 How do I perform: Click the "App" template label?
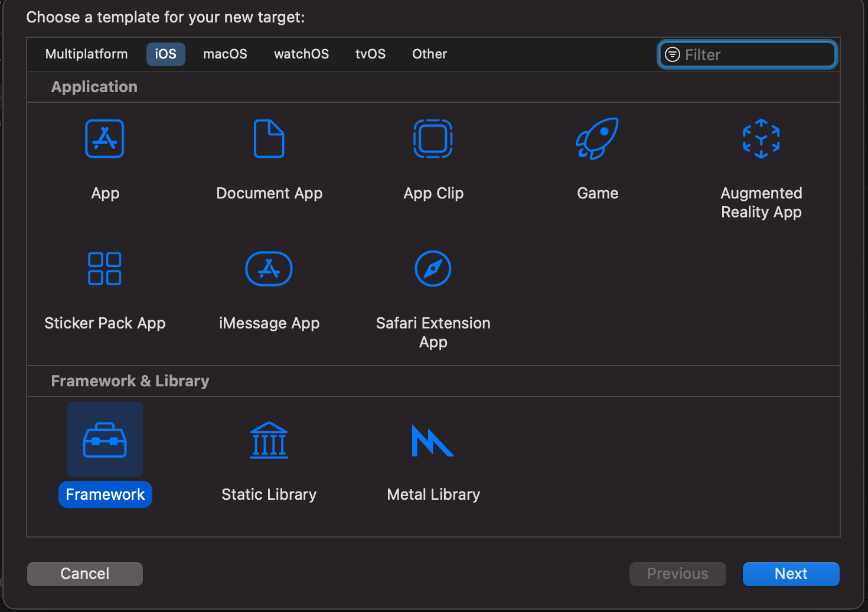(105, 193)
